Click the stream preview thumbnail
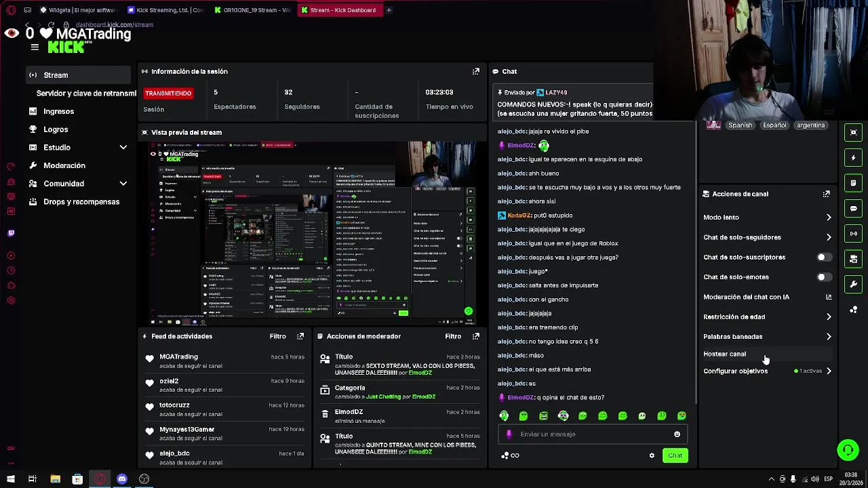The image size is (868, 488). click(313, 233)
